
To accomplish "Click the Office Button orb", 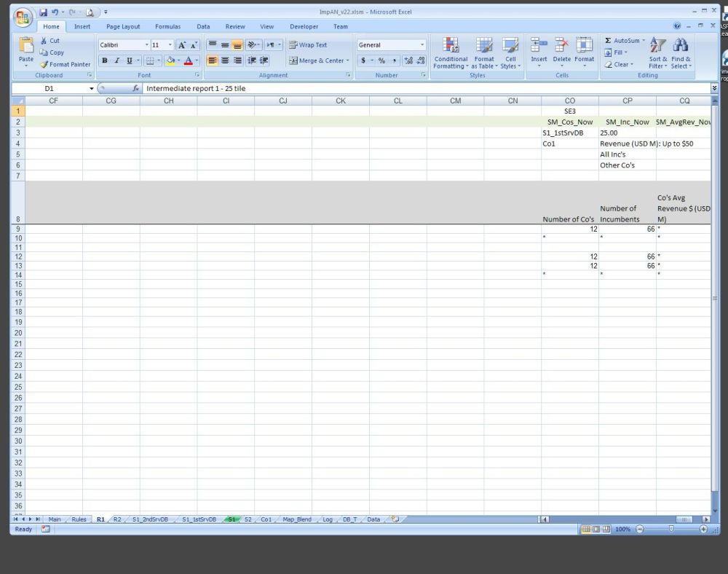I will [x=23, y=16].
